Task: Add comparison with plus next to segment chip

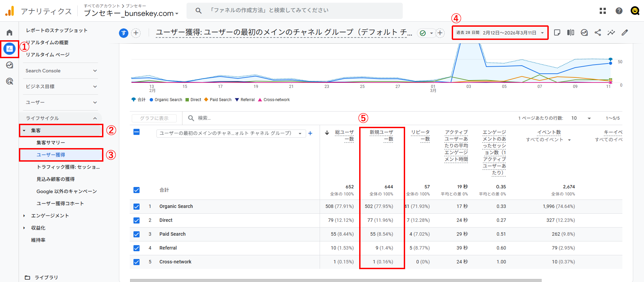Action: 136,33
